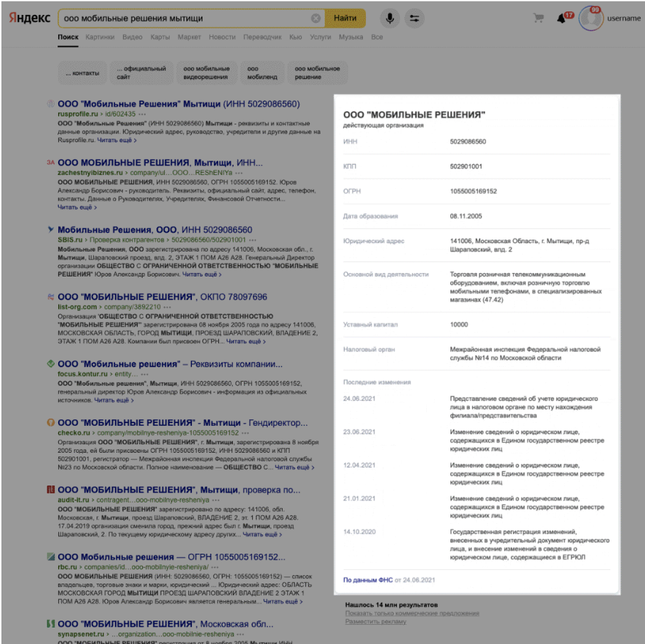This screenshot has height=644, width=645.
Task: Open the 'ООО МОБИЛЬНЫЕ РЕШЕНИЯ, Мытищи, ИНН...' result
Action: [160, 163]
